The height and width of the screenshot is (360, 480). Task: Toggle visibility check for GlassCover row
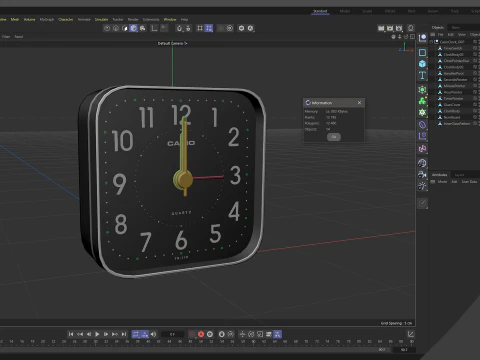(x=475, y=105)
